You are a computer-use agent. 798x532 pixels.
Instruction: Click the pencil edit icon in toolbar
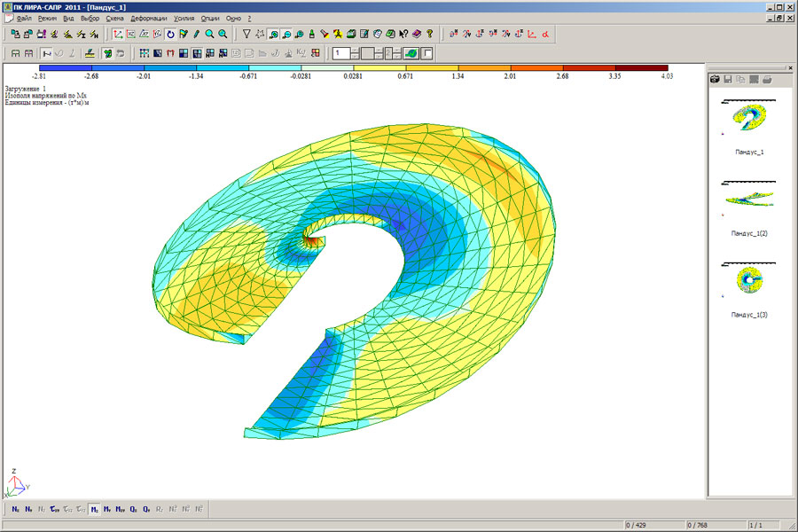point(196,35)
